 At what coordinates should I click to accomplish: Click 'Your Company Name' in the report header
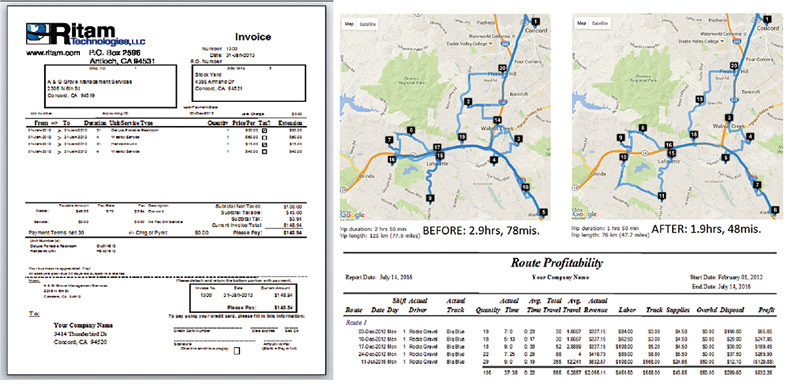click(x=560, y=278)
